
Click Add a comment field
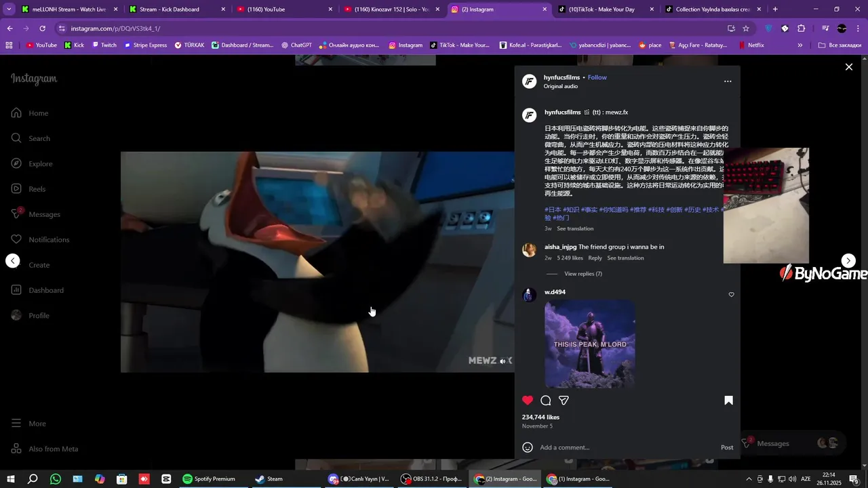[627, 447]
